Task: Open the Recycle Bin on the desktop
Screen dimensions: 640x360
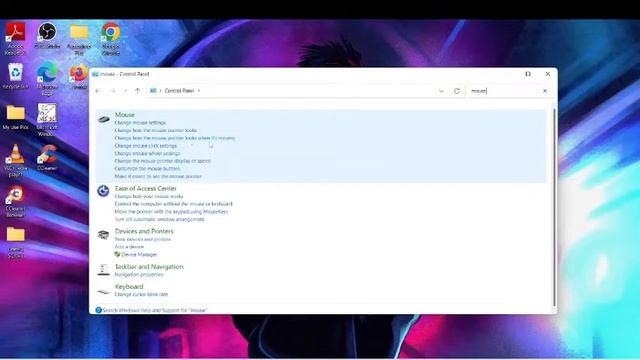Action: 15,76
